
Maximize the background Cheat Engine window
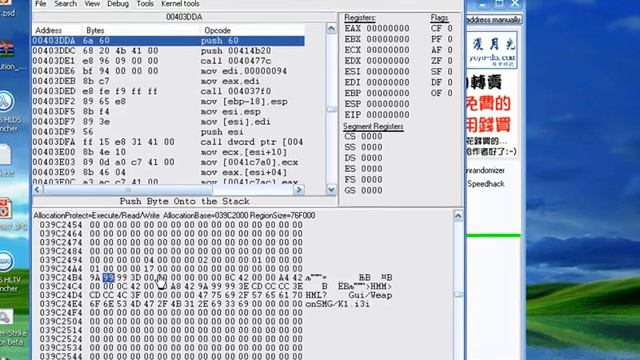pyautogui.click(x=499, y=4)
